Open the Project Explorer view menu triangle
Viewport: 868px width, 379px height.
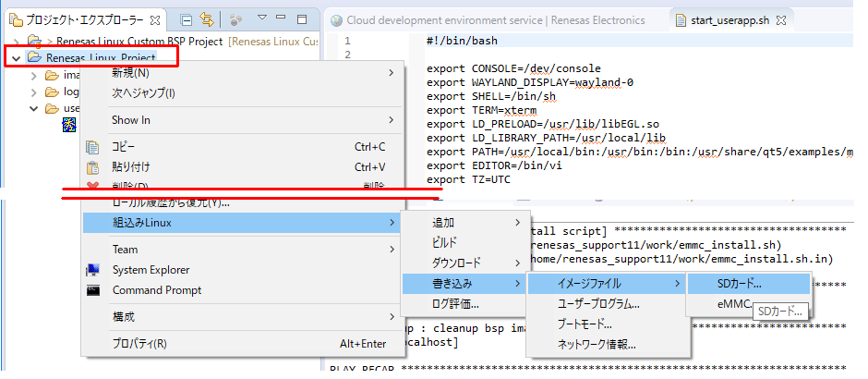[x=261, y=18]
